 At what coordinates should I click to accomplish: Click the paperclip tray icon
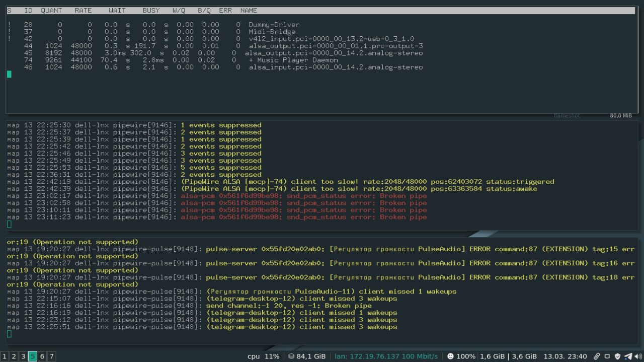[x=597, y=356]
